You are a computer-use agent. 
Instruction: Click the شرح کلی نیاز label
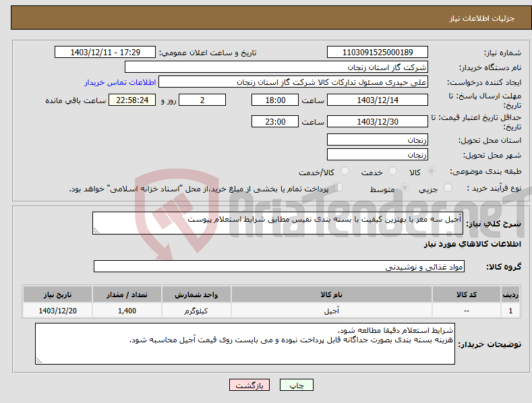click(x=494, y=224)
